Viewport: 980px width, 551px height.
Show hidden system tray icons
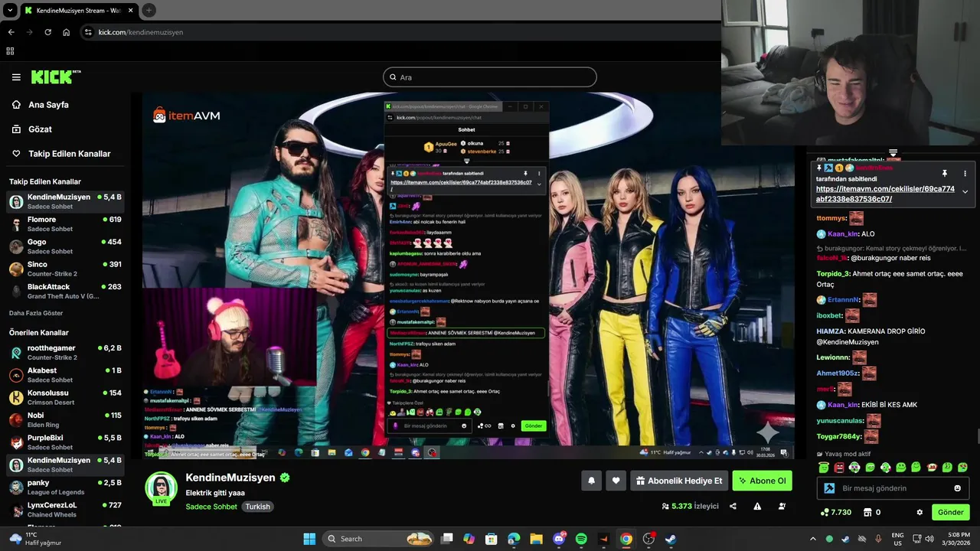813,539
